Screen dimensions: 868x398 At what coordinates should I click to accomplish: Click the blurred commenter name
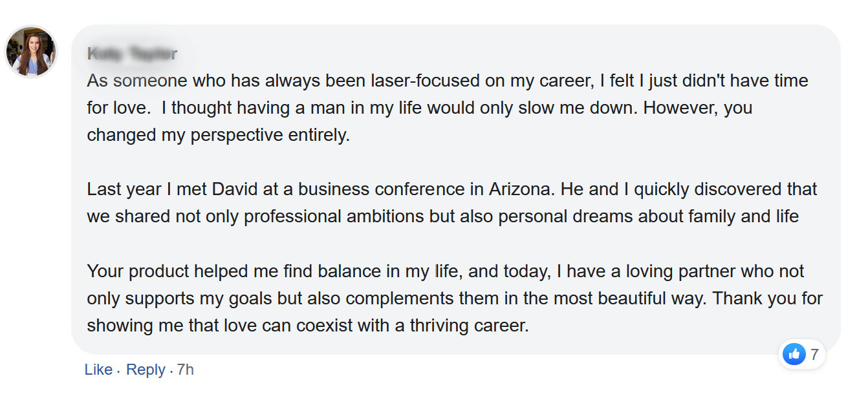(x=132, y=54)
